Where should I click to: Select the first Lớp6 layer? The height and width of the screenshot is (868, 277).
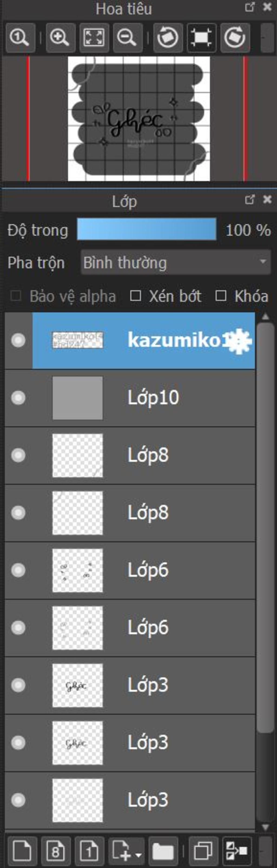pyautogui.click(x=130, y=570)
